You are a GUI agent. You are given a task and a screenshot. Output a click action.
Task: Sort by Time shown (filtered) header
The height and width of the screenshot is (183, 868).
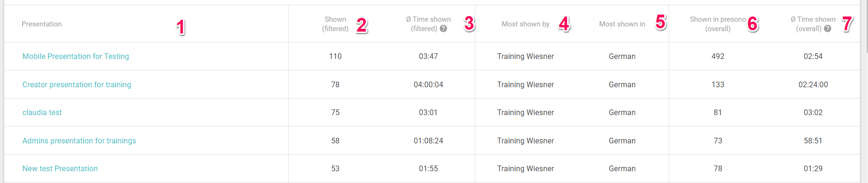(x=428, y=24)
